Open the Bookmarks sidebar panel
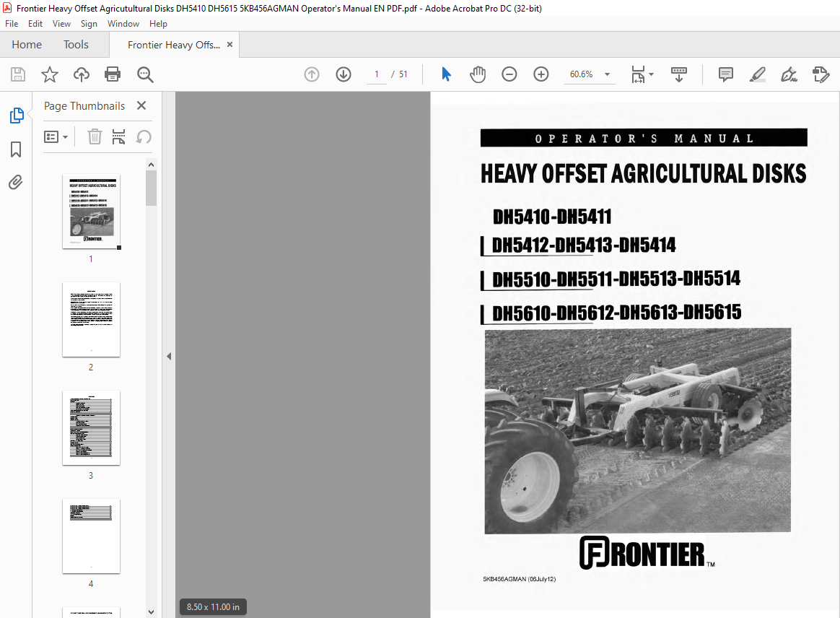 pos(16,149)
